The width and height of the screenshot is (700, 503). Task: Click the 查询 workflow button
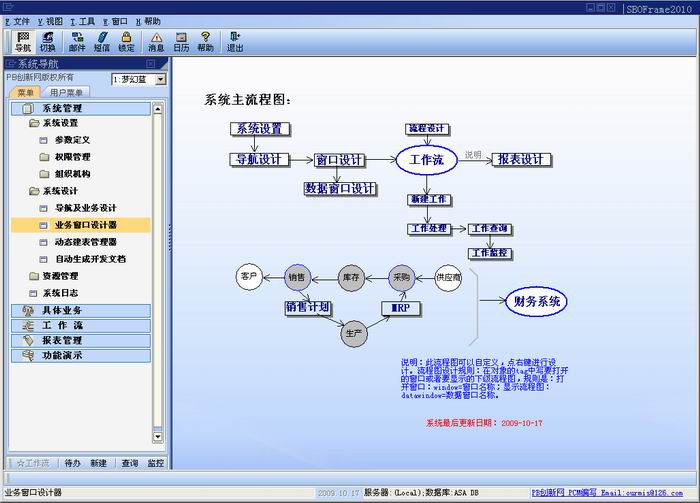(130, 463)
